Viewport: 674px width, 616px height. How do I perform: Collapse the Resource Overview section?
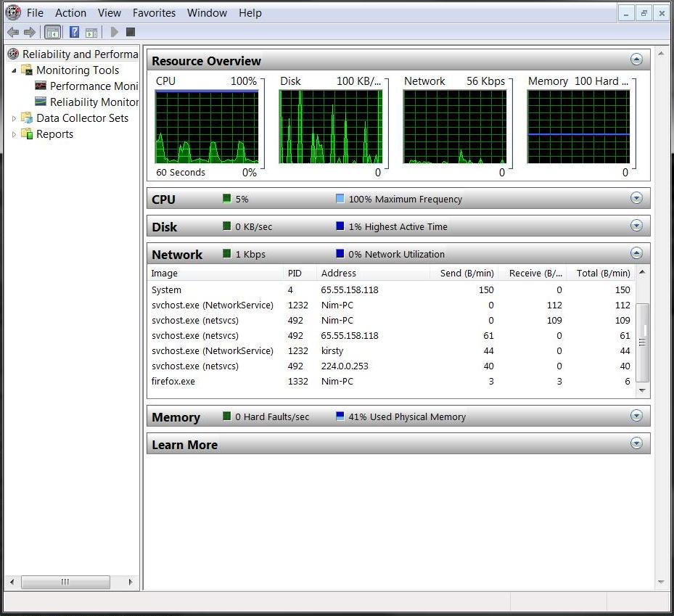click(636, 60)
